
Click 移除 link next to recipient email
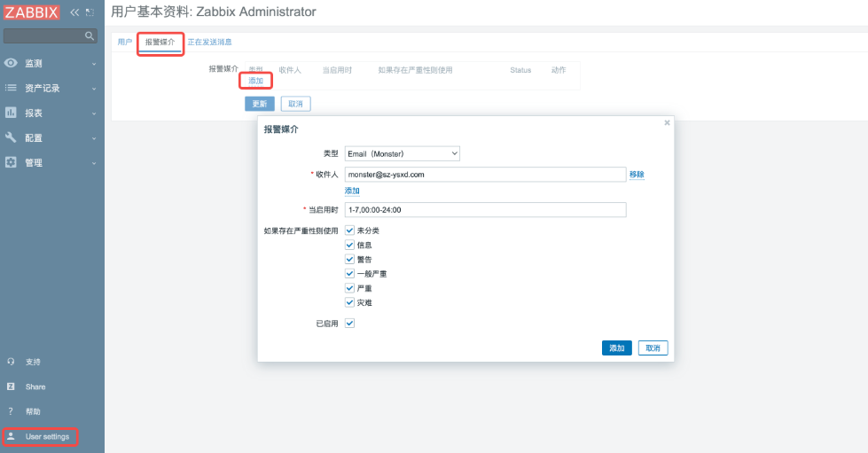click(x=637, y=175)
